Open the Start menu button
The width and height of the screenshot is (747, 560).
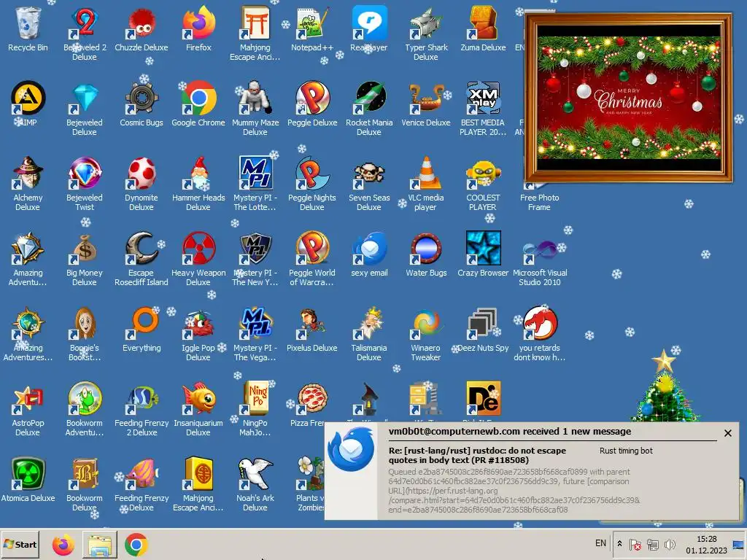click(20, 544)
